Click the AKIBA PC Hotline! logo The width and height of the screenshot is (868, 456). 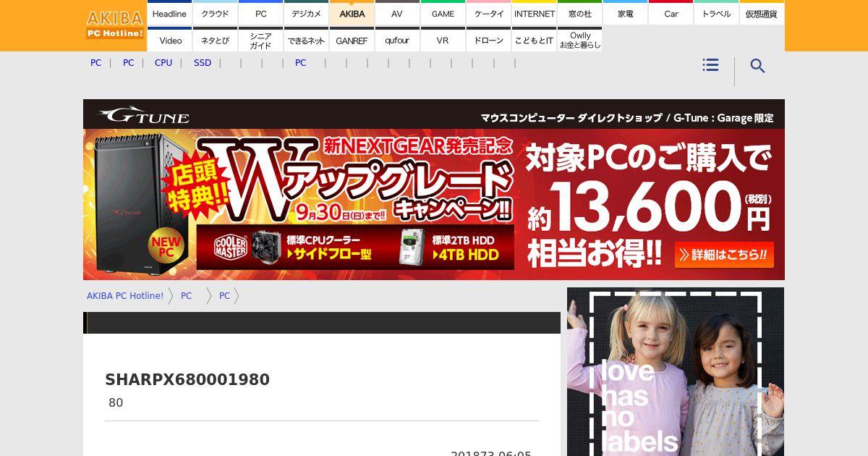(115, 25)
